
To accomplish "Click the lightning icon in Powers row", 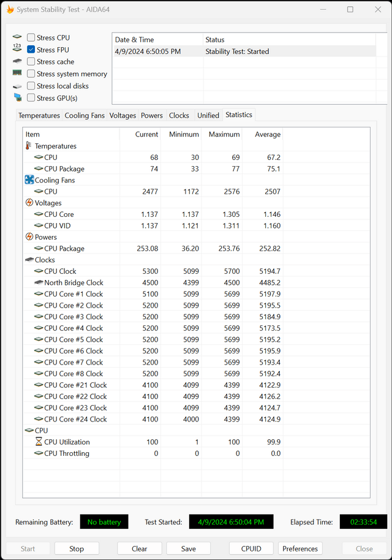I will 29,236.
